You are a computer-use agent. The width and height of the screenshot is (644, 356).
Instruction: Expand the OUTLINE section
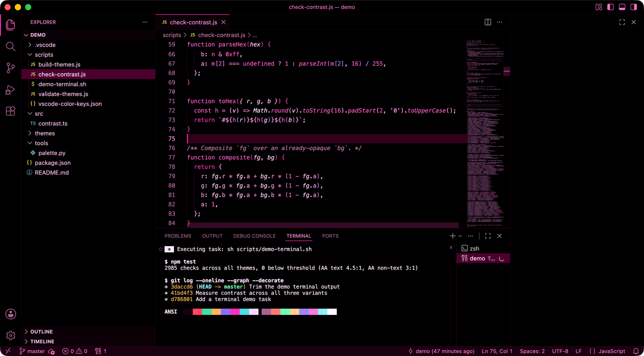[x=89, y=331]
